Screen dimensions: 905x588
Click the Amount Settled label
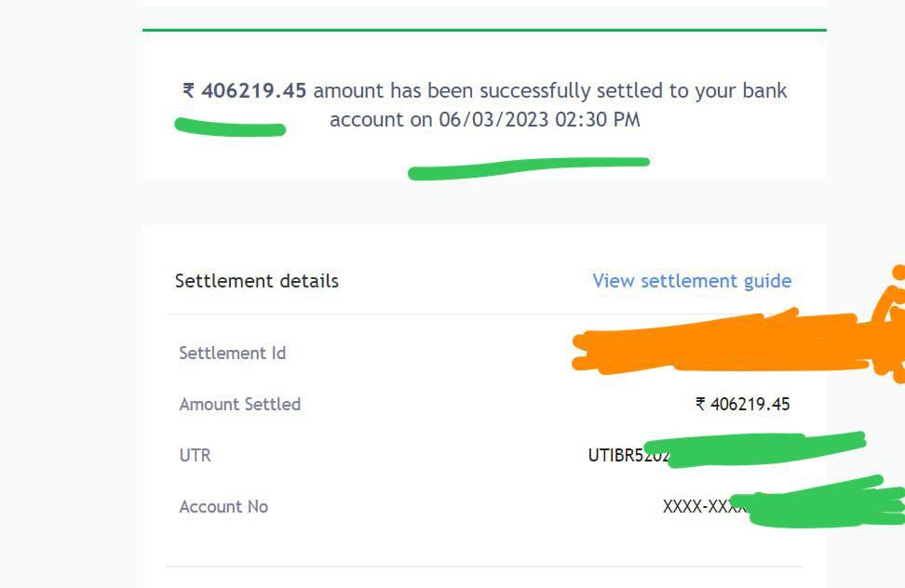click(x=239, y=404)
